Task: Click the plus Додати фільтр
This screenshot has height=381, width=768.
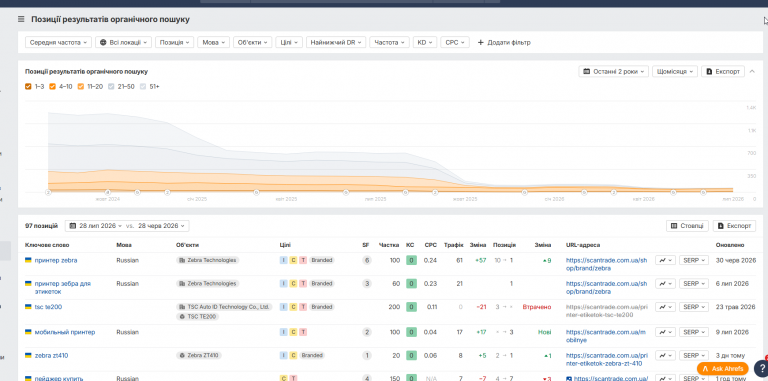Action: coord(504,43)
